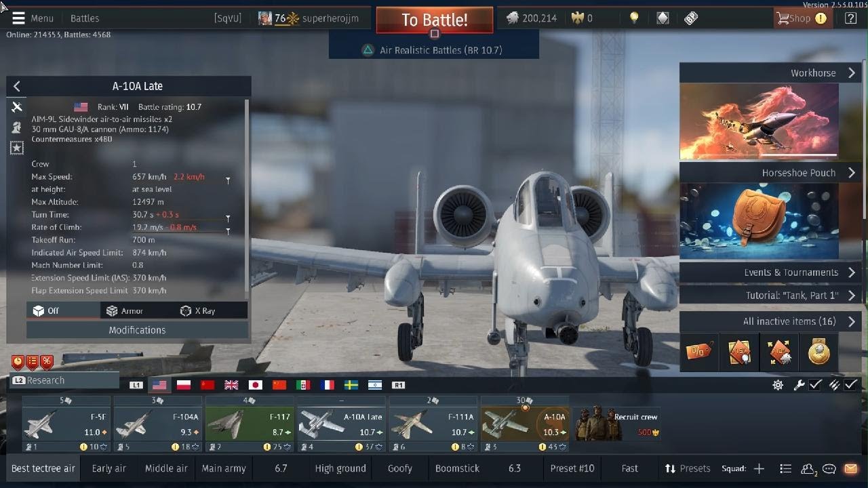Image resolution: width=868 pixels, height=488 pixels.
Task: Click the Horseshoe Pouch image
Action: [759, 221]
